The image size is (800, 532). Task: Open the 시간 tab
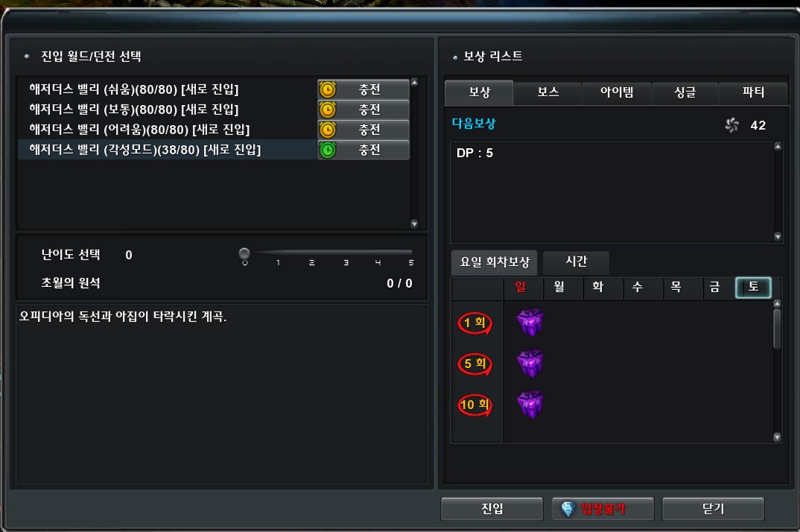coord(576,262)
